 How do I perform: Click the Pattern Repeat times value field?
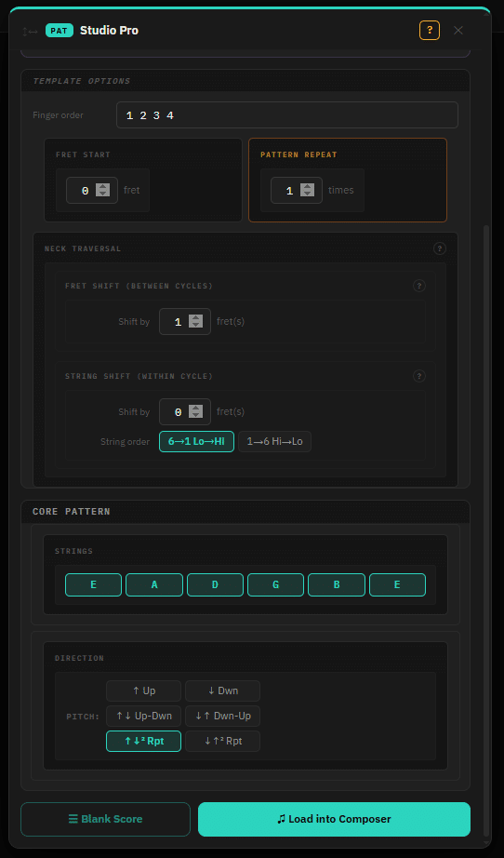click(x=297, y=191)
